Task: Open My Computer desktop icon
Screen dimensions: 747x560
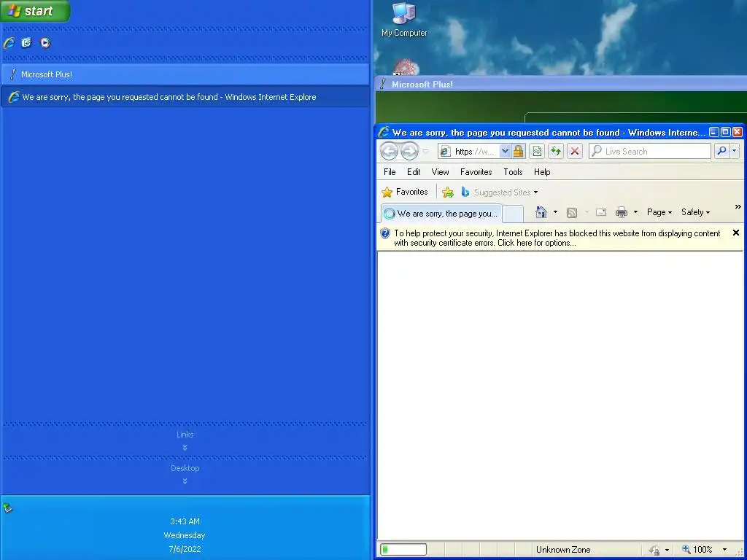Action: [x=404, y=20]
